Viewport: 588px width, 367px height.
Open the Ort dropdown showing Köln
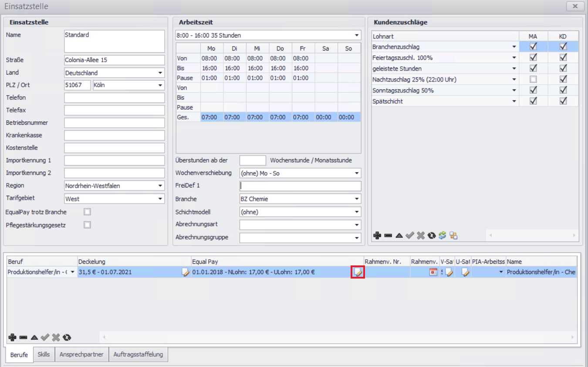tap(160, 85)
